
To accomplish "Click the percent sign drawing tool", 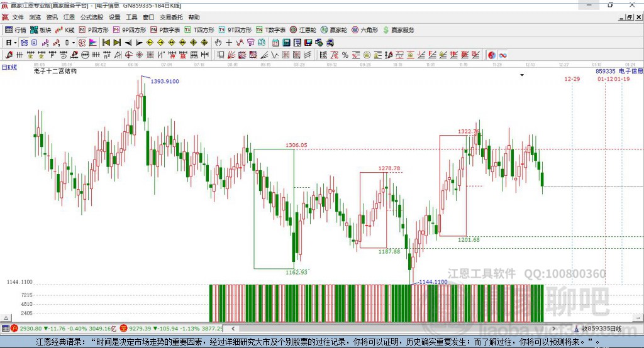I will click(x=345, y=55).
